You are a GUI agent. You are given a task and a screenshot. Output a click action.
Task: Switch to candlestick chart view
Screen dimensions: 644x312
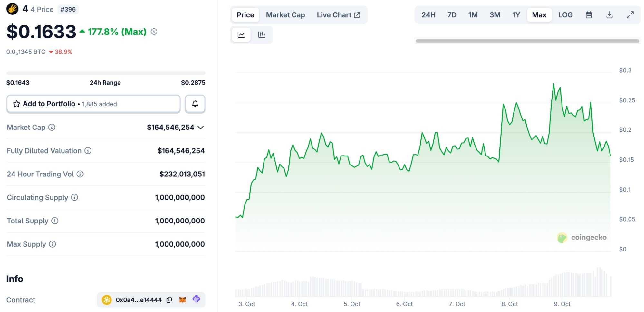coord(262,35)
